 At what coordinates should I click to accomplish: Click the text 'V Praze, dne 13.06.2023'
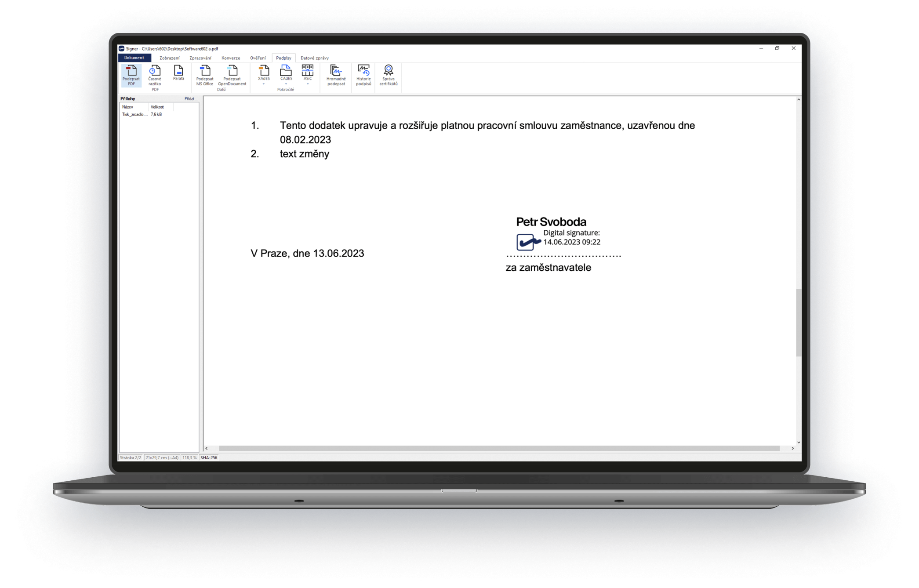coord(307,254)
